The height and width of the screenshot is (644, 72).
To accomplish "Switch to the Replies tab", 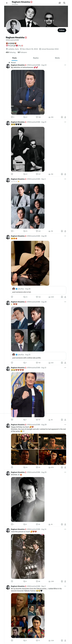I will pos(36,58).
